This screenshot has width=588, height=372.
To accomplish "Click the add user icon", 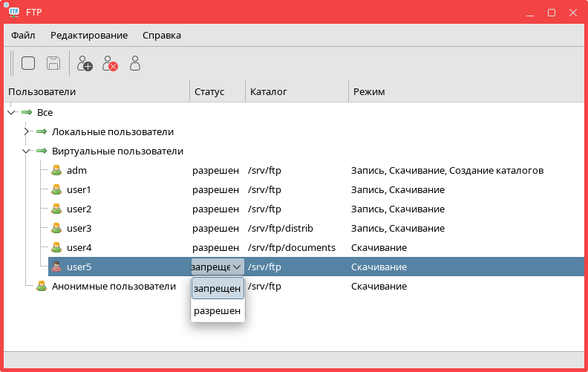I will [85, 63].
